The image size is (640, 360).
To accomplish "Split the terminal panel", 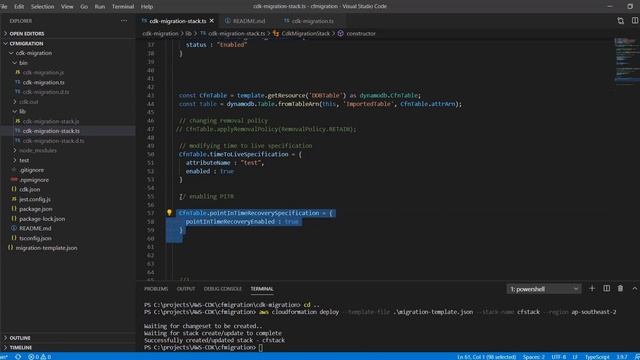I will (607, 289).
